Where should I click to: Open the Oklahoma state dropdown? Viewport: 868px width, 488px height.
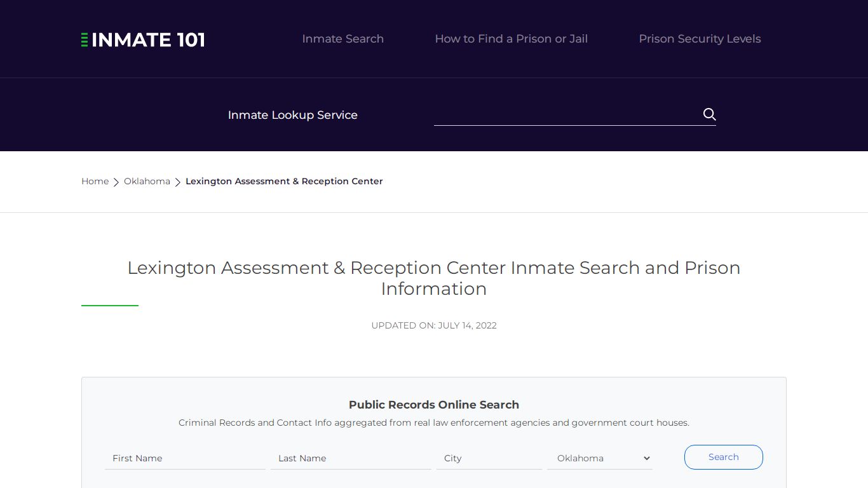click(600, 458)
